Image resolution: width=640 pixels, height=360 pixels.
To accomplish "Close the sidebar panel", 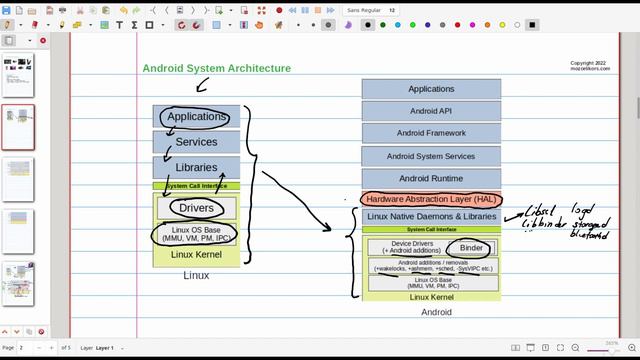I will (x=43, y=41).
